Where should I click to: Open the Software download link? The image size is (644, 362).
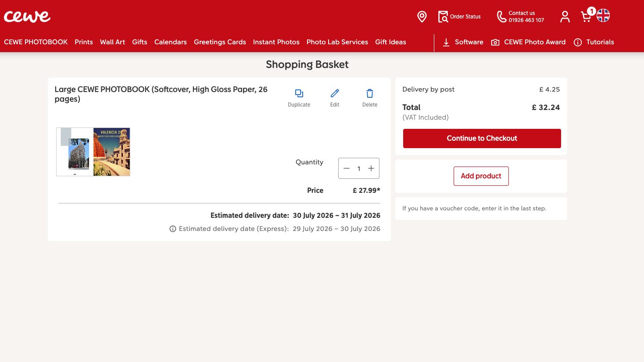pos(463,42)
